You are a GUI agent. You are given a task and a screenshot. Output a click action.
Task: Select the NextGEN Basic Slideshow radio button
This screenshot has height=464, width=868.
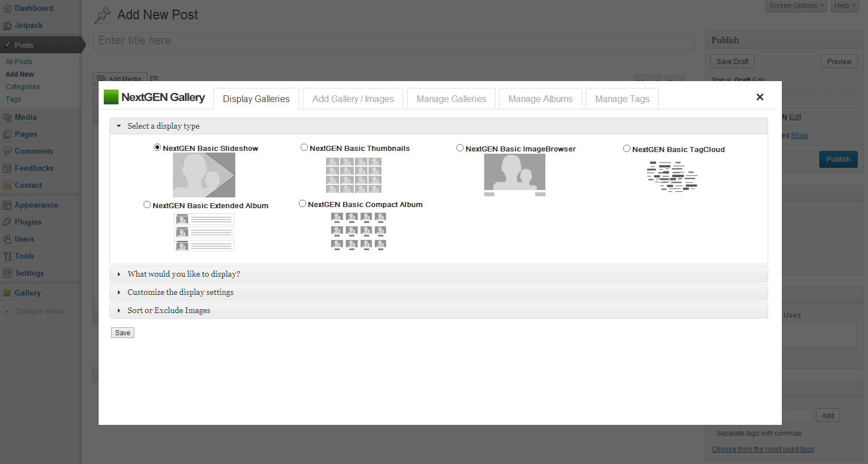click(157, 147)
